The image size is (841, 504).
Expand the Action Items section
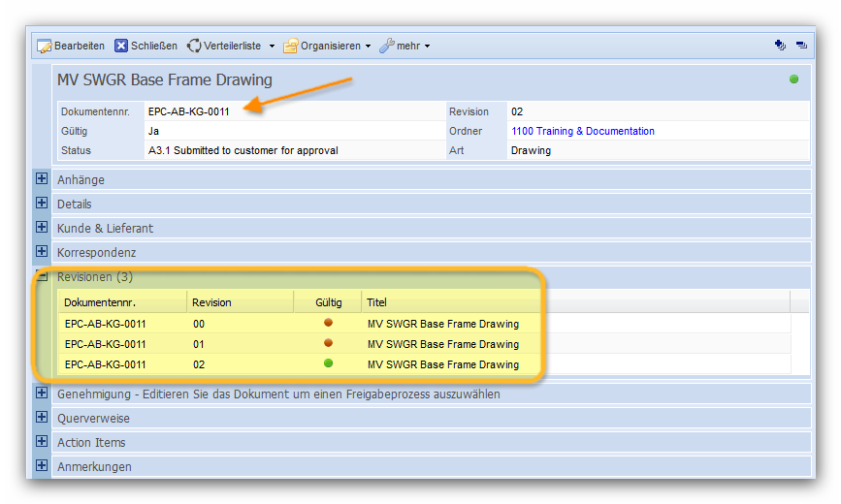pos(42,442)
